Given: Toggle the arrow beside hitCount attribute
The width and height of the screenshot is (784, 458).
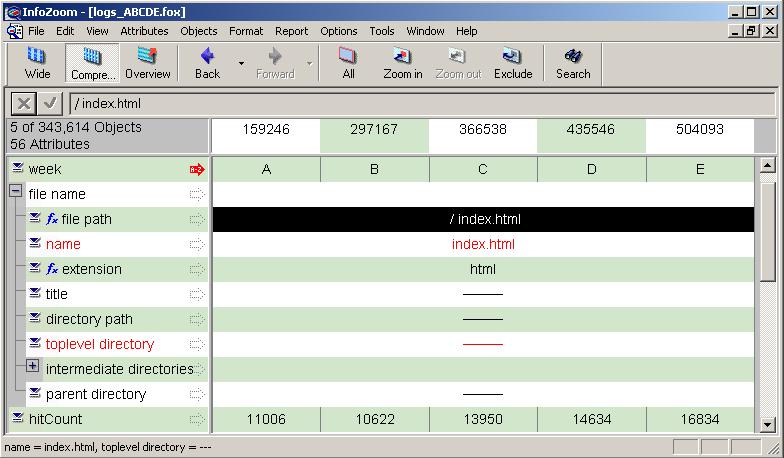Looking at the screenshot, I should (197, 420).
